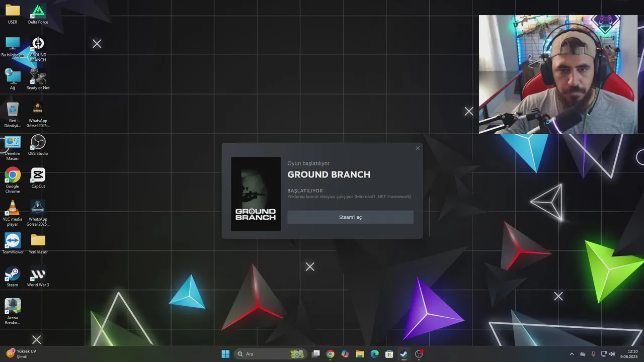
Task: Switch to OBS Studio on taskbar
Action: tap(419, 354)
